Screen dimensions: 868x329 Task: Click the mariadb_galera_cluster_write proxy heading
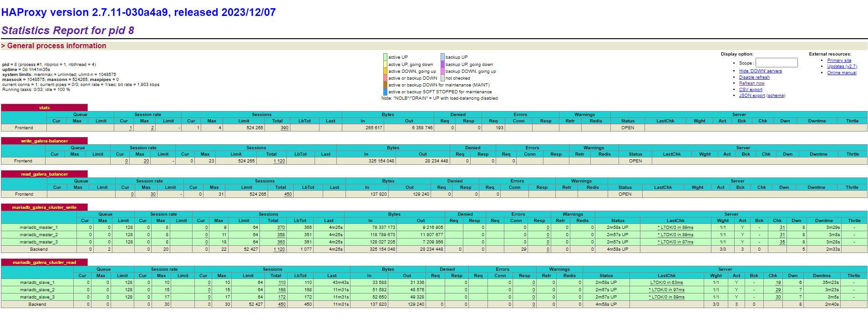coord(44,208)
